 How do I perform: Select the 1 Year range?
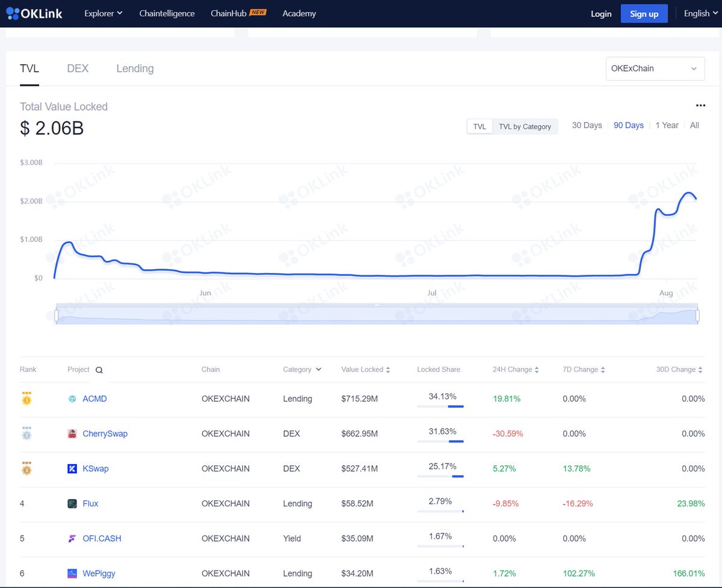pyautogui.click(x=667, y=125)
